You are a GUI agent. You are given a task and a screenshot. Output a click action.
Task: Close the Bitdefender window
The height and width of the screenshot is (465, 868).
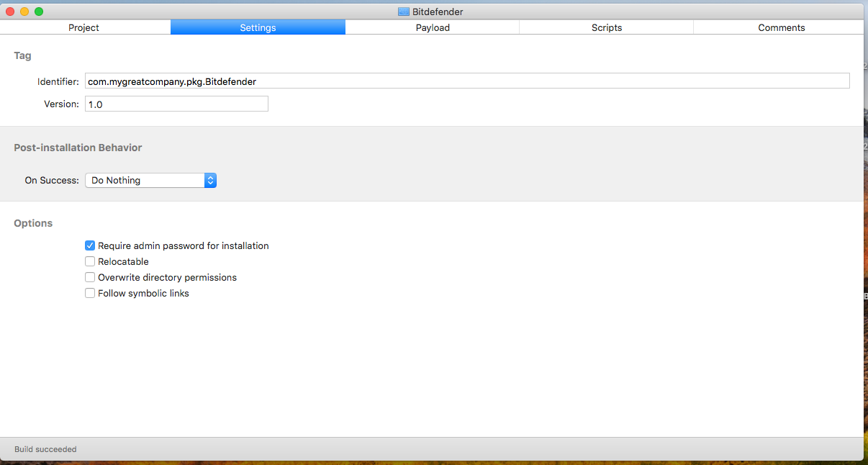pyautogui.click(x=10, y=12)
